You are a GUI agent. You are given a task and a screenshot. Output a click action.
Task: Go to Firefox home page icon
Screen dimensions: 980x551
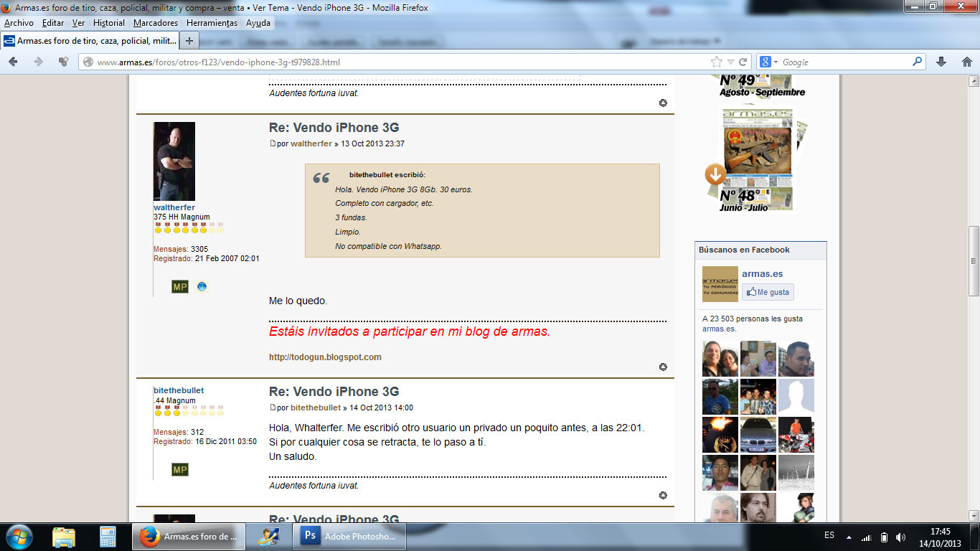tap(966, 62)
